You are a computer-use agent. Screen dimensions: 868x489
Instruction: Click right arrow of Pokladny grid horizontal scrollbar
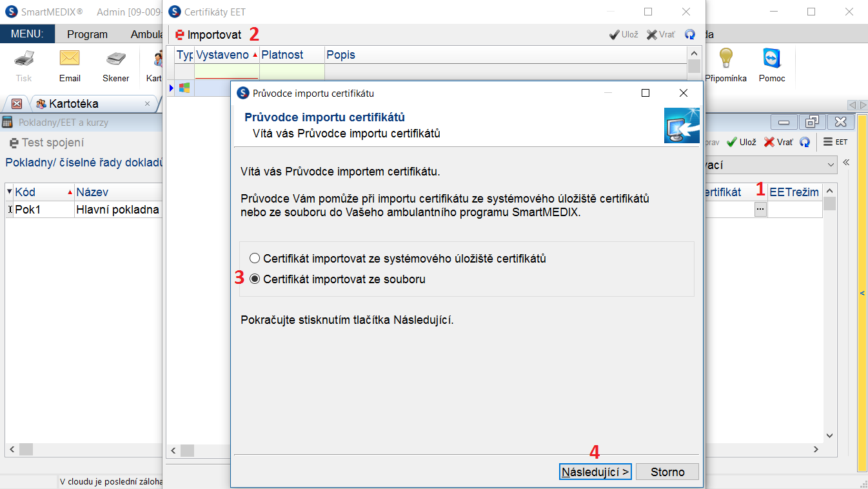coord(816,449)
